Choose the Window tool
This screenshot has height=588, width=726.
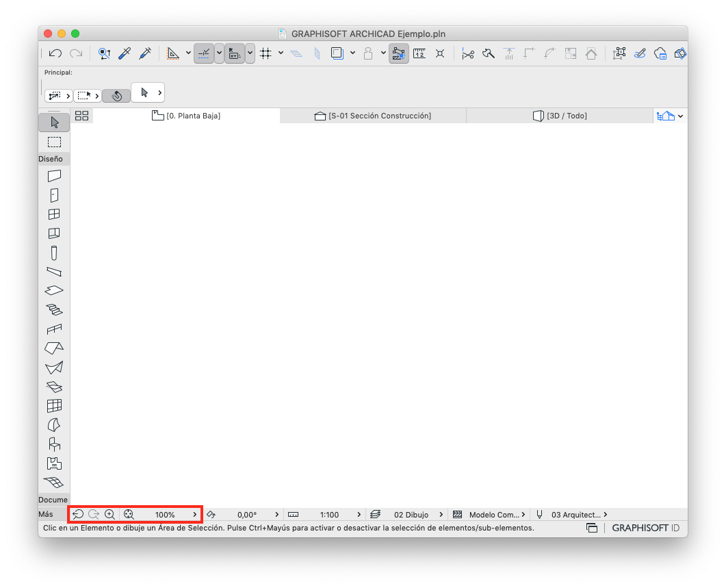(54, 214)
